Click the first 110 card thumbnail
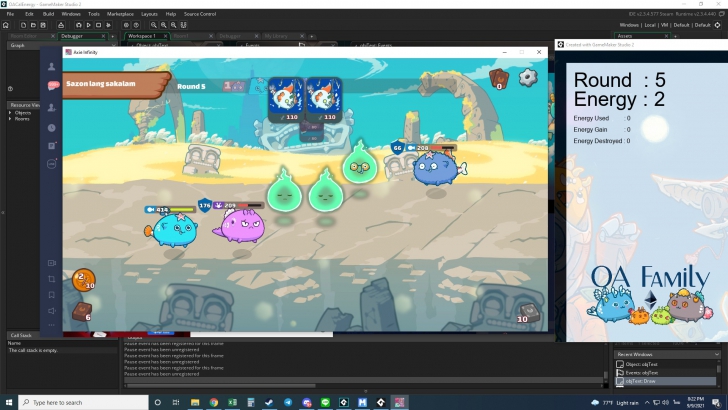This screenshot has width=728, height=410. (x=286, y=100)
